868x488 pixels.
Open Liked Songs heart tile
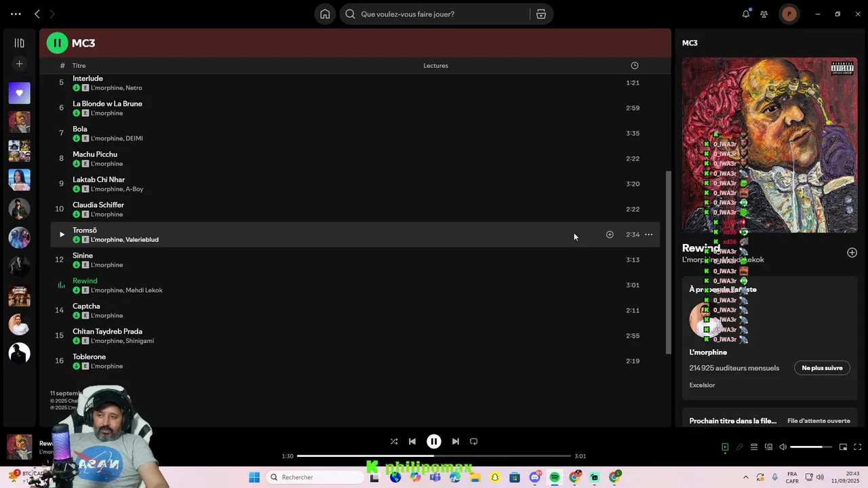click(19, 93)
